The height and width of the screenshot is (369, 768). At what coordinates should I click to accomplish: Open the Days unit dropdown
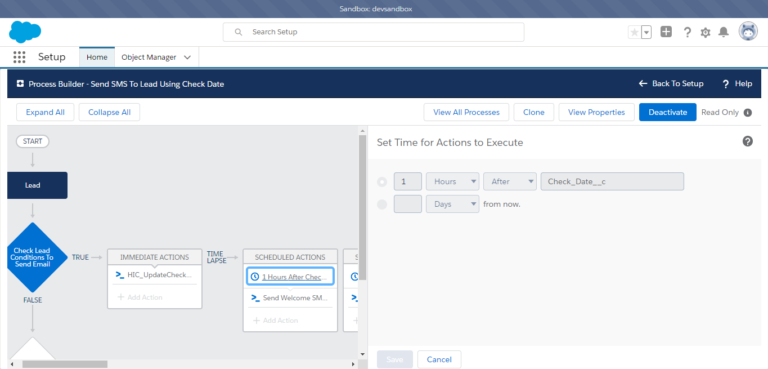(x=453, y=204)
